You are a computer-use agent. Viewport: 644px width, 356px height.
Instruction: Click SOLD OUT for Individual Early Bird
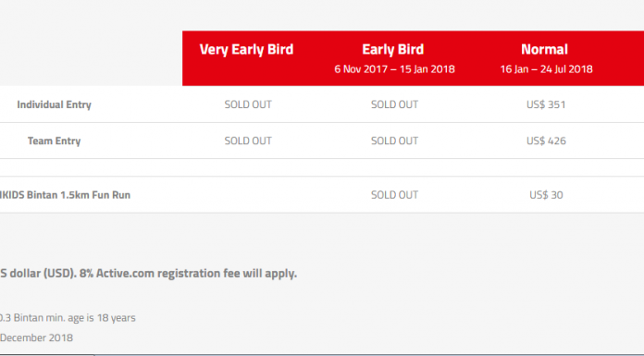click(x=394, y=104)
